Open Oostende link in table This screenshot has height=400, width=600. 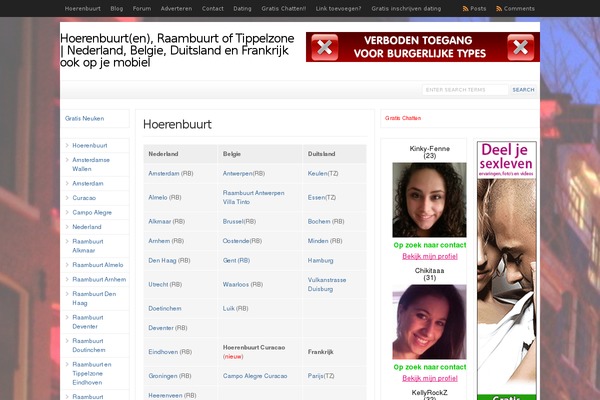236,241
